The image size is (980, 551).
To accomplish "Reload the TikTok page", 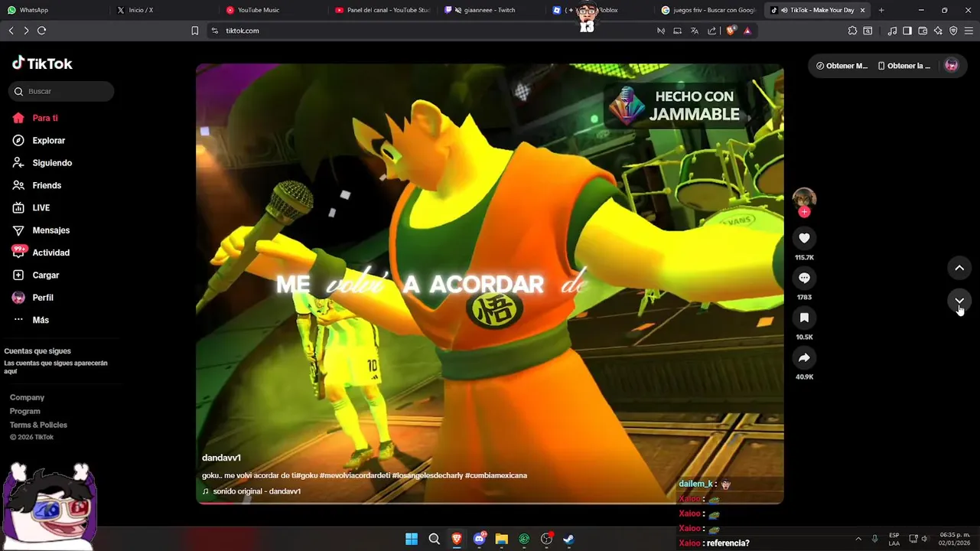I will 41,31.
